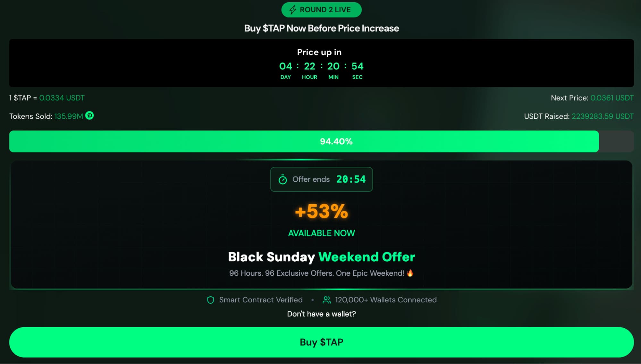
Task: Select the ROUND 2 LIVE badge
Action: point(321,10)
